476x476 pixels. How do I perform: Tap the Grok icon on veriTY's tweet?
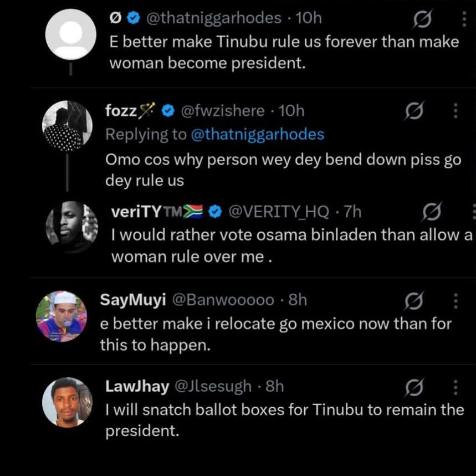tap(432, 212)
